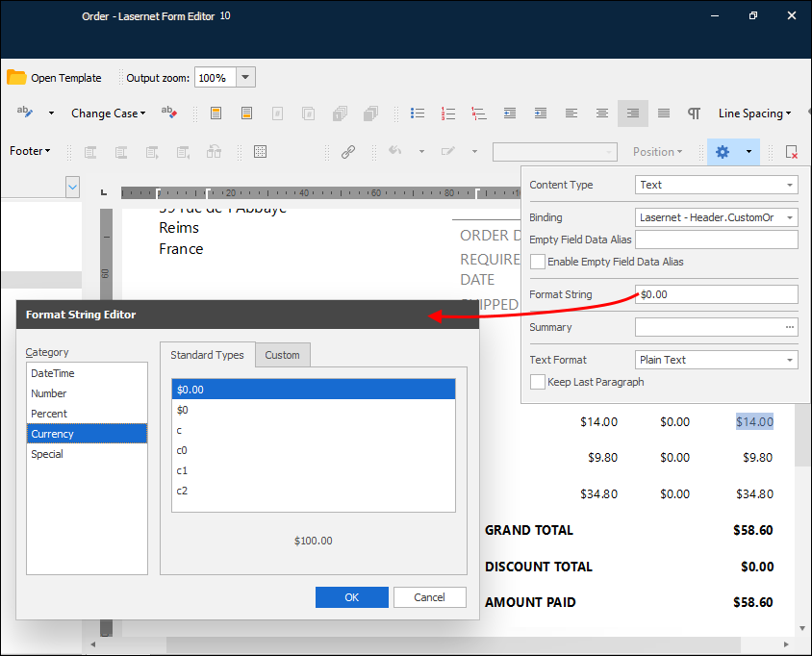Viewport: 812px width, 656px height.
Task: Click the bulleted list icon
Action: pyautogui.click(x=418, y=114)
